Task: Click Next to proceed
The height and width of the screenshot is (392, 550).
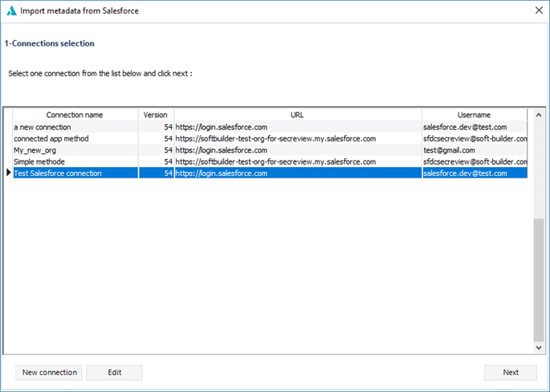Action: [511, 372]
